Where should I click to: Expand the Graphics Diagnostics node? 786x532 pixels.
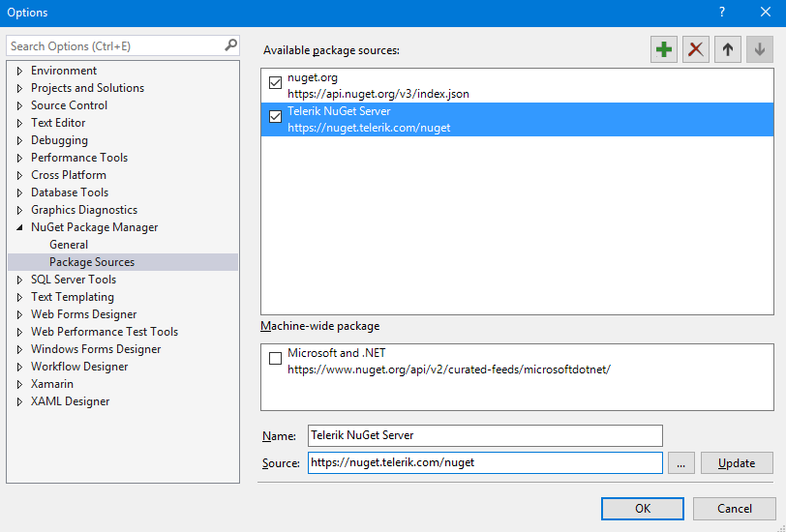point(19,211)
